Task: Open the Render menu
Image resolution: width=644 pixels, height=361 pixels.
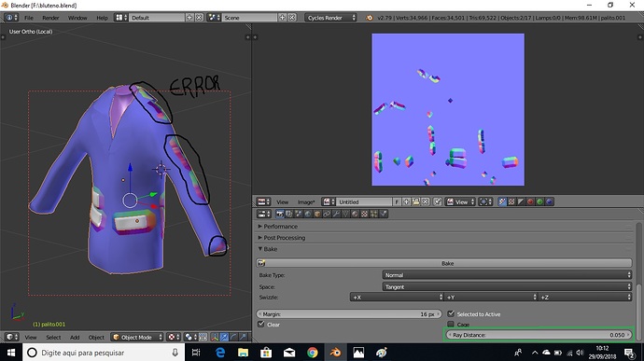Action: pyautogui.click(x=50, y=18)
